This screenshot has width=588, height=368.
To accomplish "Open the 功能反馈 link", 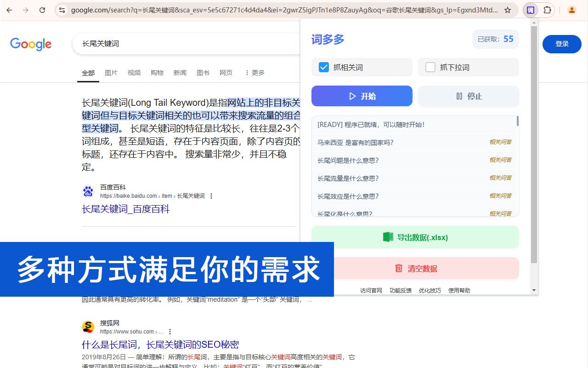I will point(401,290).
